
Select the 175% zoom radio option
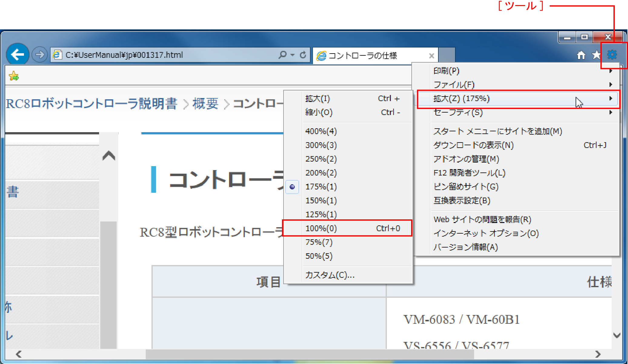321,187
